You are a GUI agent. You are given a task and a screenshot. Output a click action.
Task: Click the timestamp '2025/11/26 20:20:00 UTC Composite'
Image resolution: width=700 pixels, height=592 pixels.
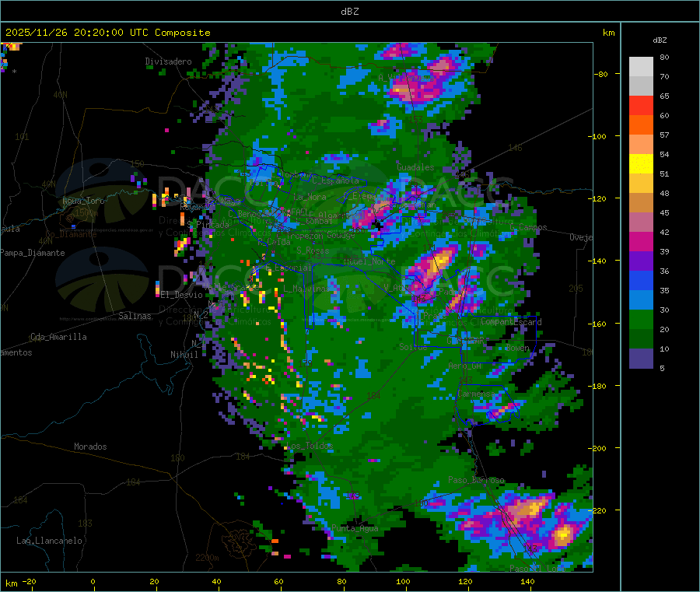(x=107, y=33)
